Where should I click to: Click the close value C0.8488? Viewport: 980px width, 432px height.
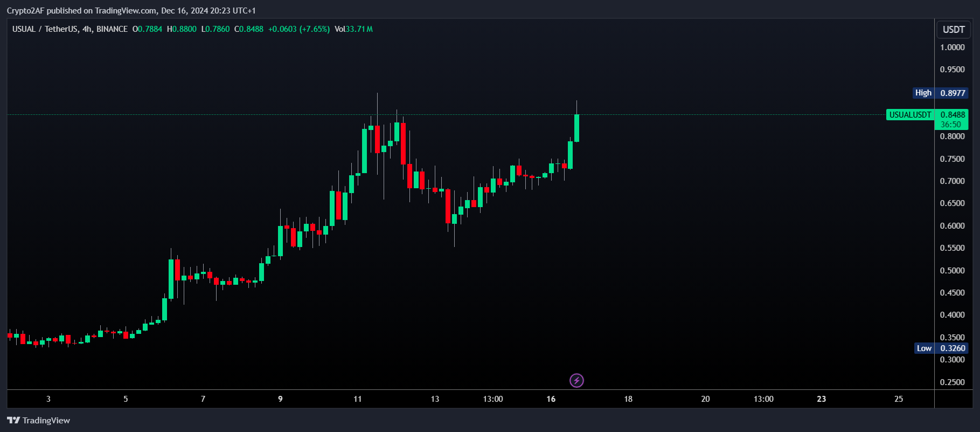point(249,29)
